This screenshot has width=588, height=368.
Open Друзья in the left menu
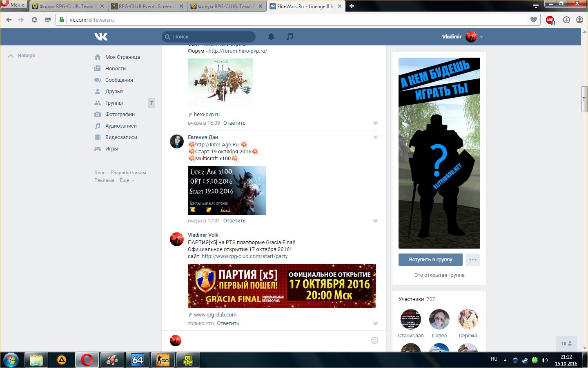114,92
